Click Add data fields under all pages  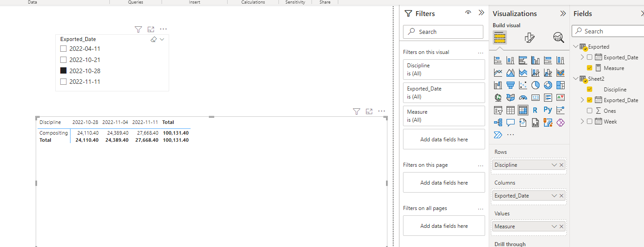[x=444, y=226]
